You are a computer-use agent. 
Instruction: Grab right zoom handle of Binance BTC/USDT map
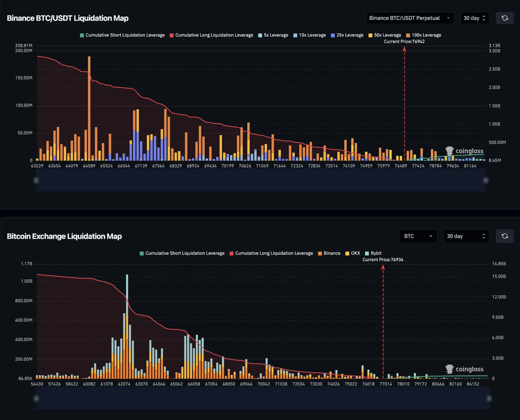pyautogui.click(x=485, y=180)
